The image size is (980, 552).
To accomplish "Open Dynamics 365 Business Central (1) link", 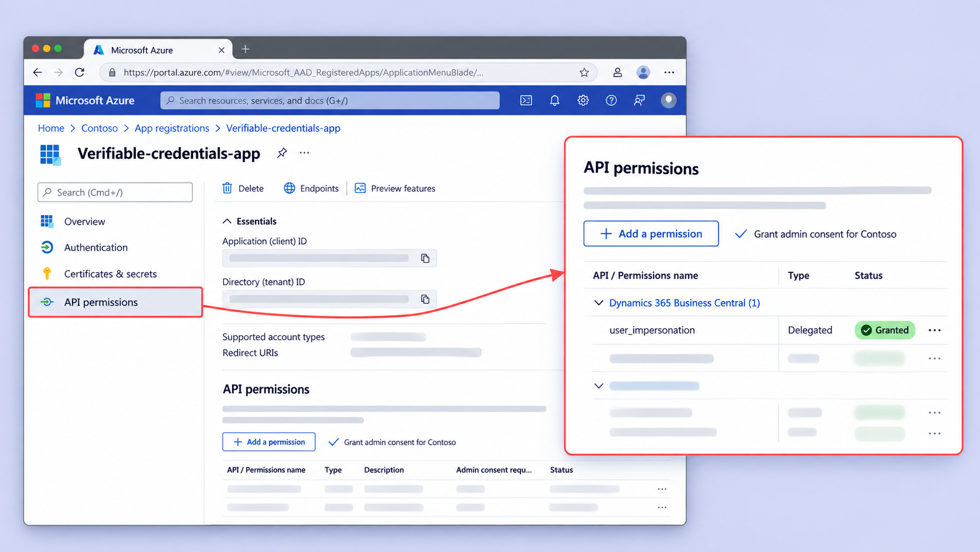I will [685, 303].
